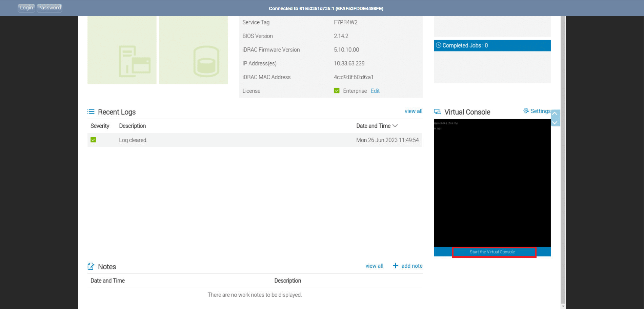Click the storage disk tile icon
The image size is (644, 309).
(x=206, y=61)
